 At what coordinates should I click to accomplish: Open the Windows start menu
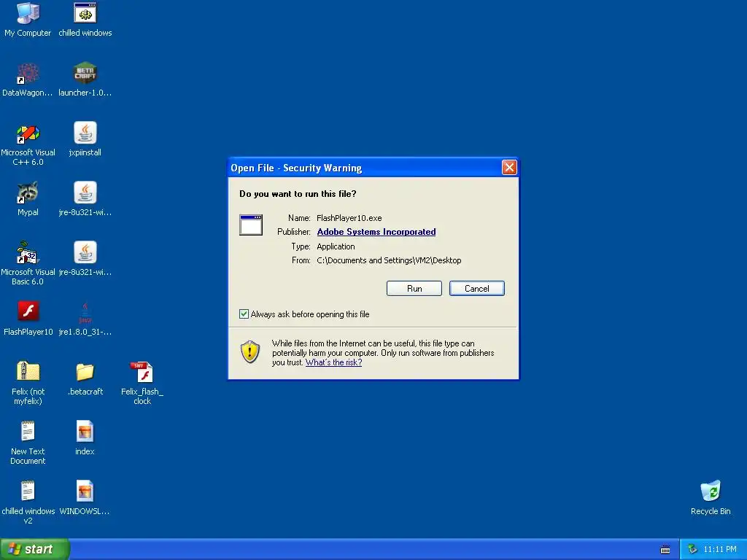(x=34, y=550)
